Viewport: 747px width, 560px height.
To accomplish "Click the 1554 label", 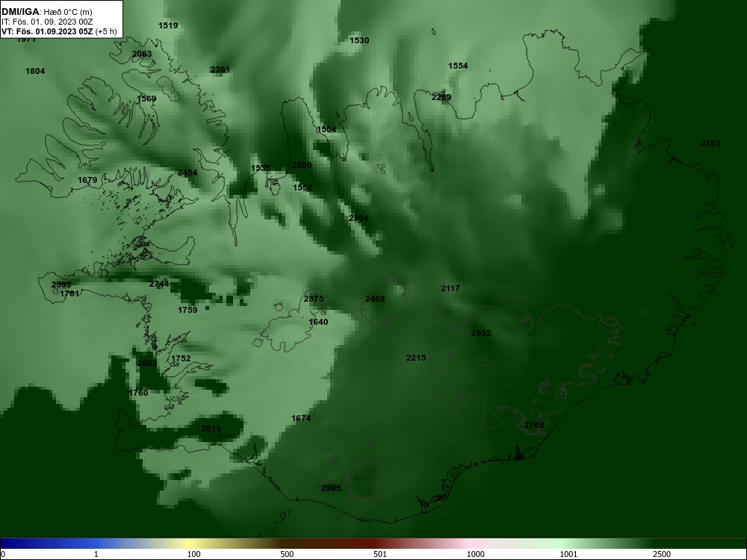I will coord(458,66).
